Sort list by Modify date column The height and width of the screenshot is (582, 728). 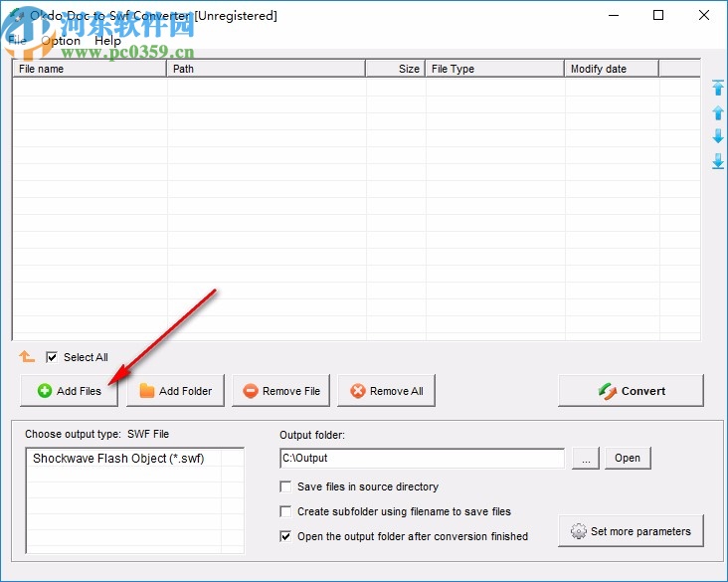[612, 69]
